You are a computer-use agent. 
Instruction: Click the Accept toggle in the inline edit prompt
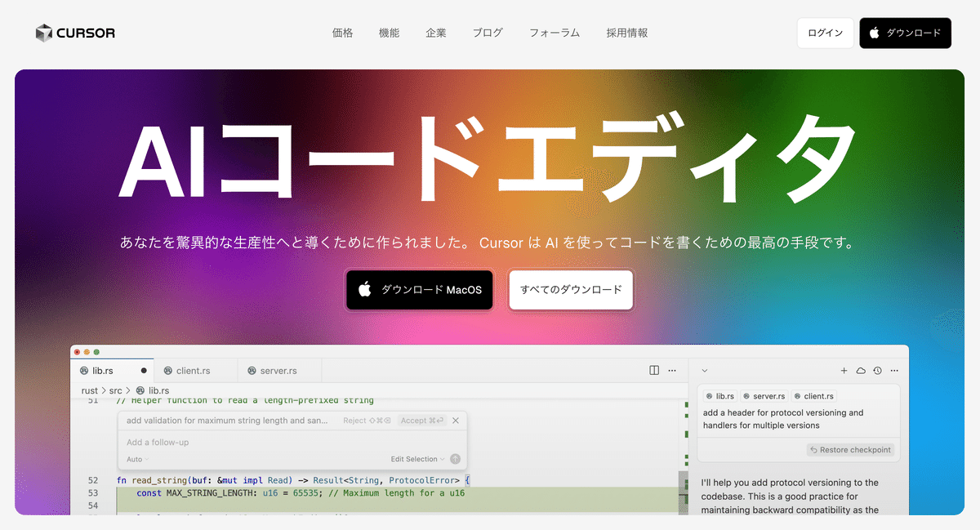[x=421, y=420]
